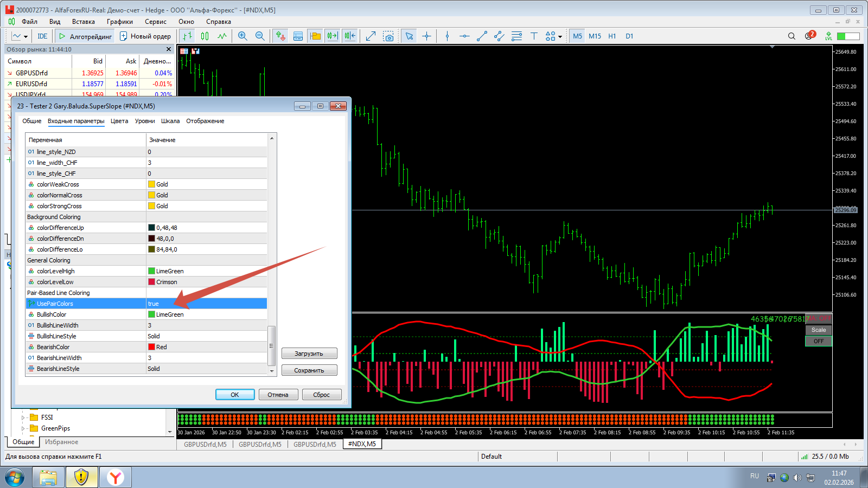Select the trendline drawing tool
Viewport: 868px width, 488px height.
click(482, 36)
